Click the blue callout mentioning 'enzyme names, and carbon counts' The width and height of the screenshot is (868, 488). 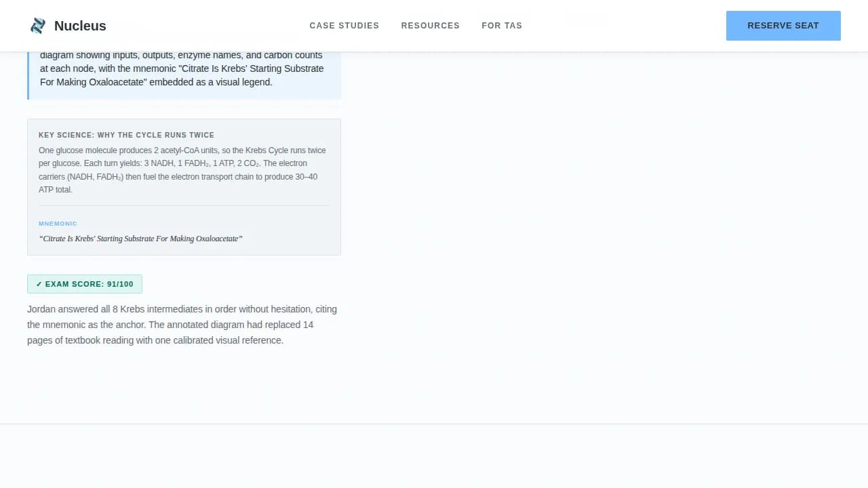(184, 75)
